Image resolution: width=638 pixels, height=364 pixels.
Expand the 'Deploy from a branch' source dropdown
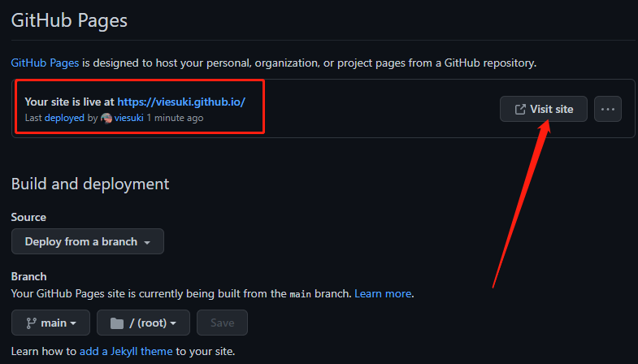(88, 241)
